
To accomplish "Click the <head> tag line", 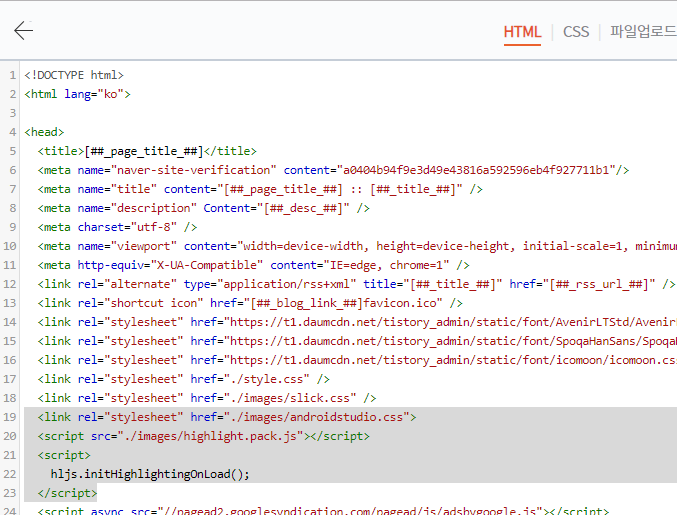I will tap(44, 132).
